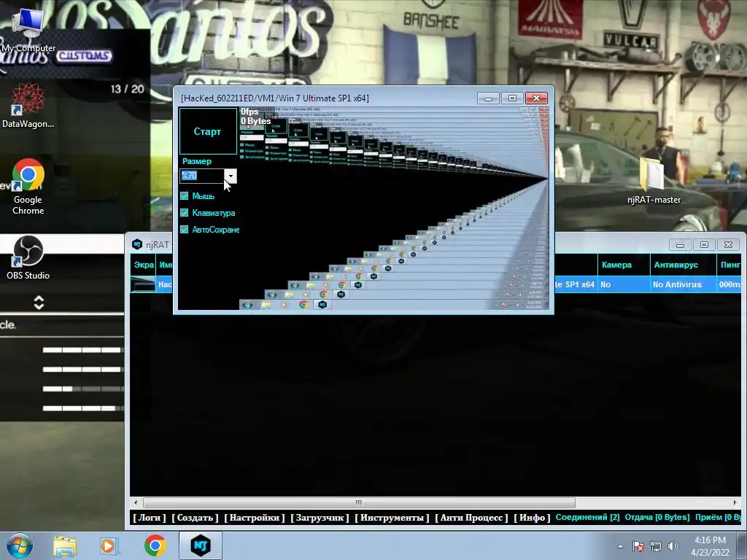Maximize the njRAT main window
Image resolution: width=747 pixels, height=560 pixels.
[x=704, y=245]
